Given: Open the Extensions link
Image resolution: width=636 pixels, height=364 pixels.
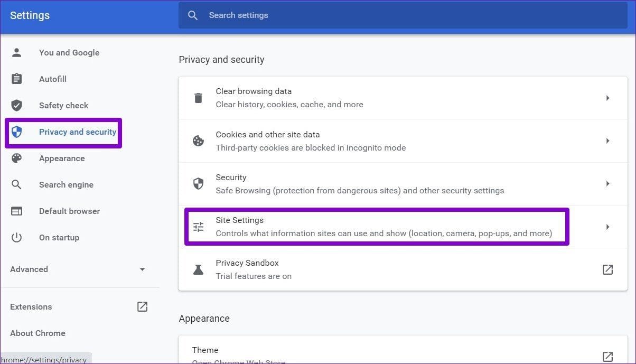Looking at the screenshot, I should 31,306.
